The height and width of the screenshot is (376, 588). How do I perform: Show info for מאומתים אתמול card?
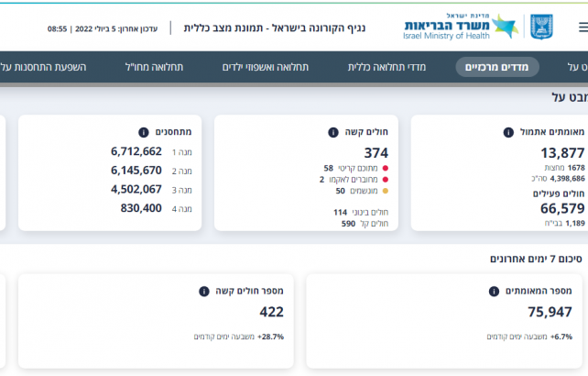508,132
